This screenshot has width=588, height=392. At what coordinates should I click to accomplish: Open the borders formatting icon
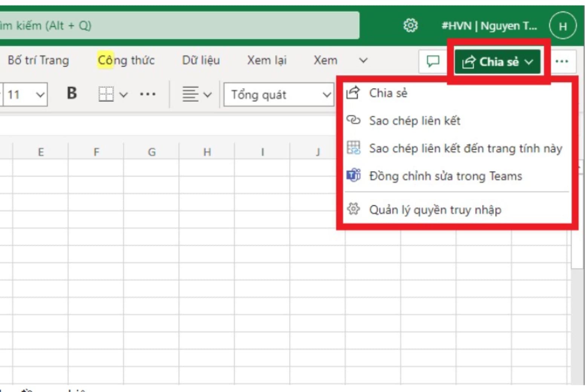pos(106,94)
